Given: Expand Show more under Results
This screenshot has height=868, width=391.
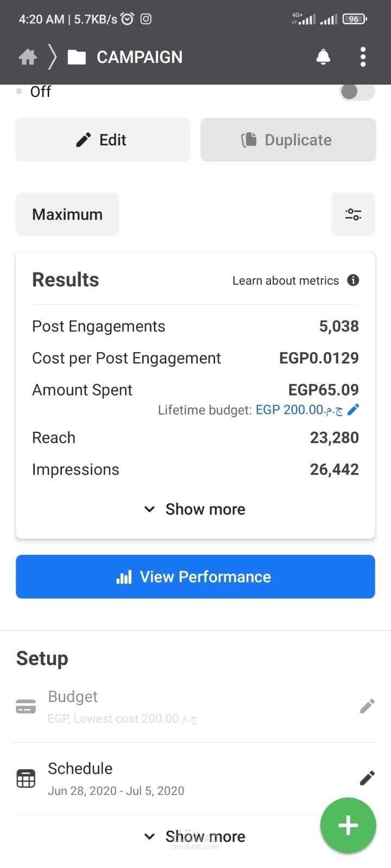Looking at the screenshot, I should (x=195, y=509).
